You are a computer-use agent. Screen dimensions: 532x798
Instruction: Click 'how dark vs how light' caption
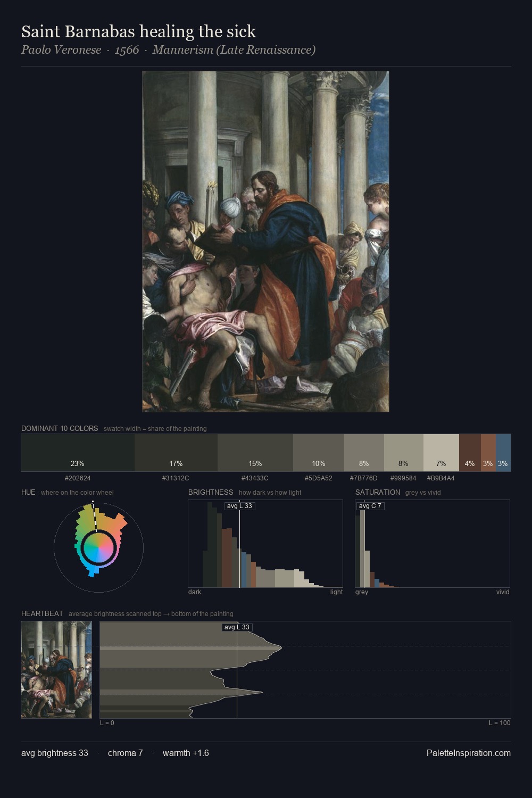point(270,493)
